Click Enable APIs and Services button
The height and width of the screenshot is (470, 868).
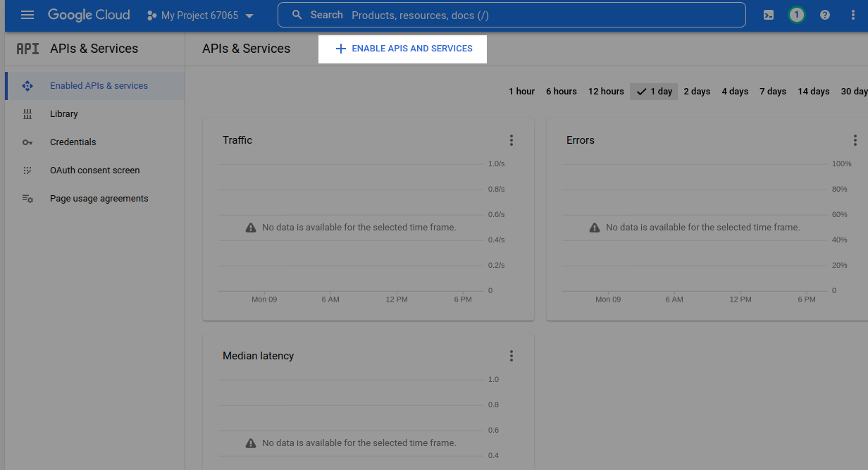[x=403, y=49]
